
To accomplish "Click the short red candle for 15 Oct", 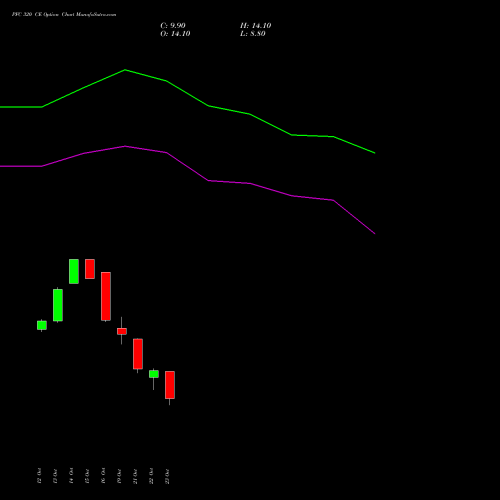I will (90, 269).
